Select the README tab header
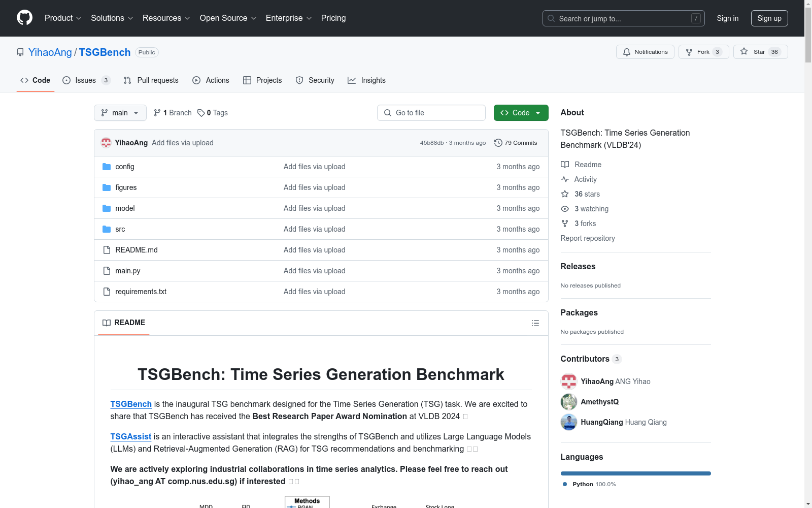 (124, 323)
